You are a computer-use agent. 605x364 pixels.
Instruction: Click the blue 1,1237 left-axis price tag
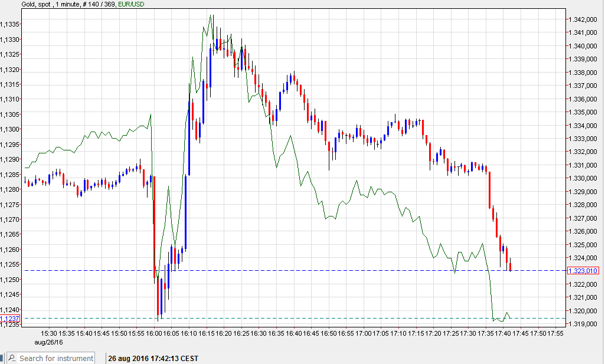click(x=10, y=319)
